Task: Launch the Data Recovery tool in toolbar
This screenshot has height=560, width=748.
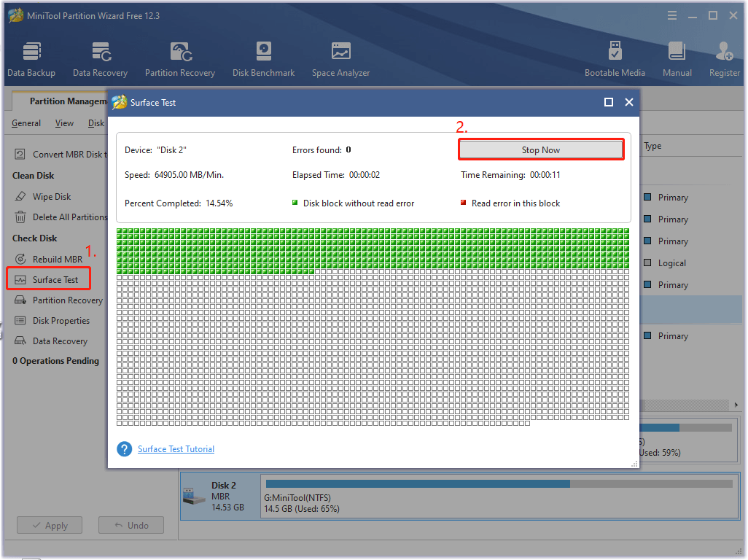Action: coord(100,59)
